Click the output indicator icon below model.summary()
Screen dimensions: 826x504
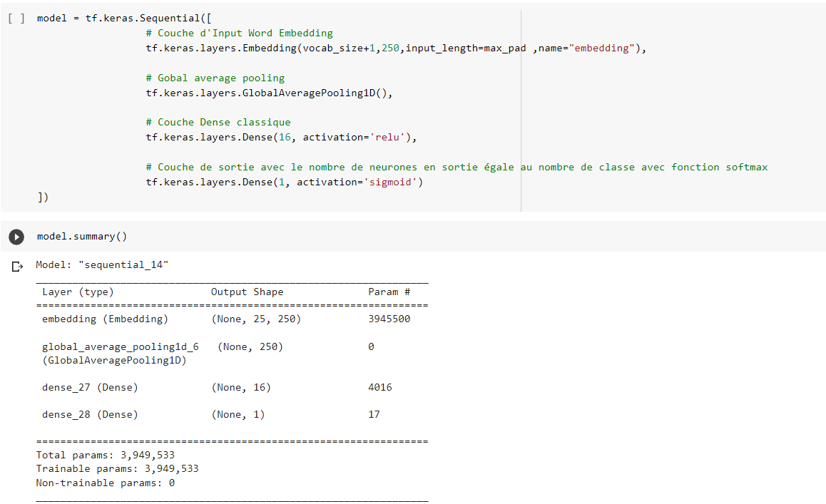[16, 267]
